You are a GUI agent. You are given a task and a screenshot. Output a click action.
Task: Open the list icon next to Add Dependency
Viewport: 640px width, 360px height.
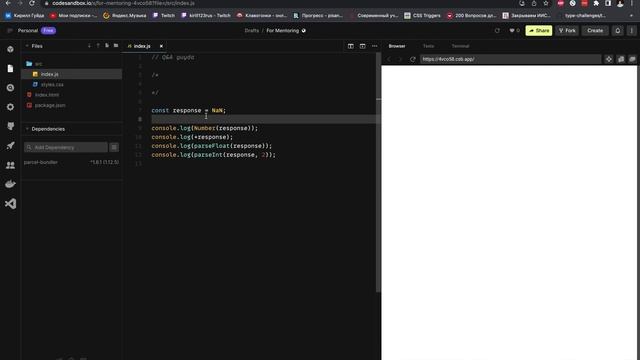click(x=114, y=147)
